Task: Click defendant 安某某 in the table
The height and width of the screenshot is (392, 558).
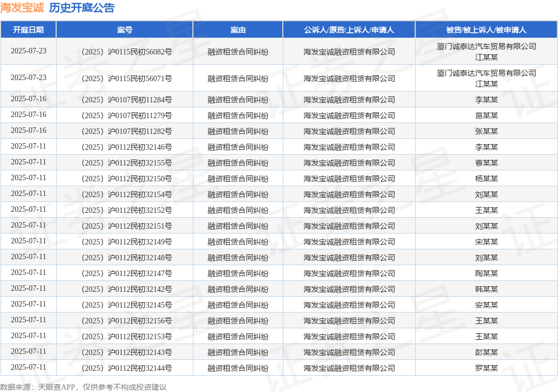Action: [487, 305]
